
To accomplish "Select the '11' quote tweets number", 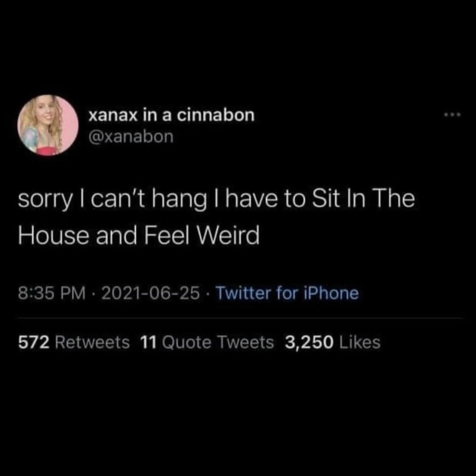I will [x=148, y=342].
